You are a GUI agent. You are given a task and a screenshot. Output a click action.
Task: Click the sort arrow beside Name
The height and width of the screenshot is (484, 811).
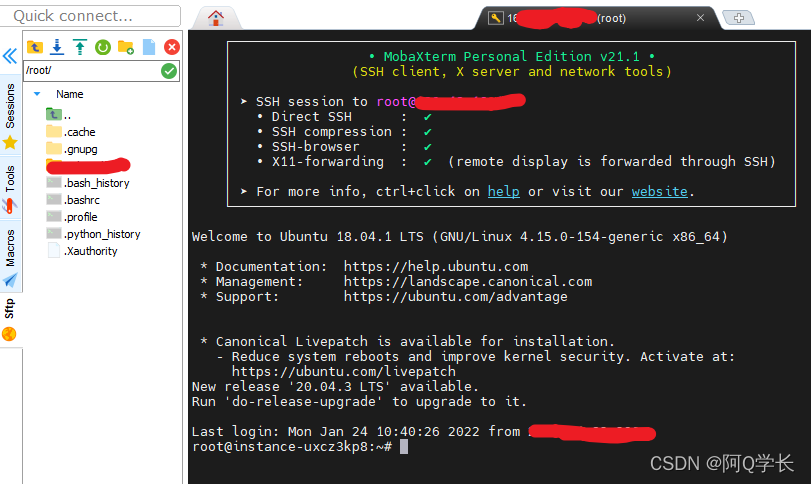click(x=37, y=94)
